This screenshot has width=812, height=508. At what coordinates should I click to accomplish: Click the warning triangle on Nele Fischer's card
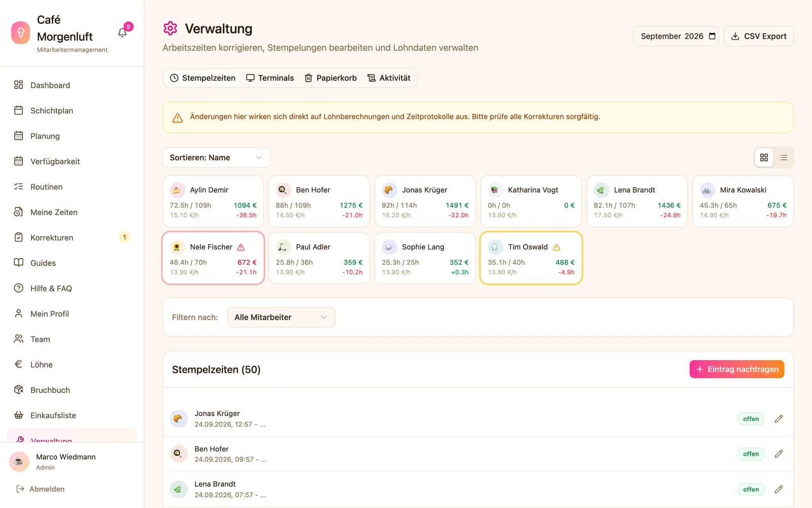pos(241,247)
